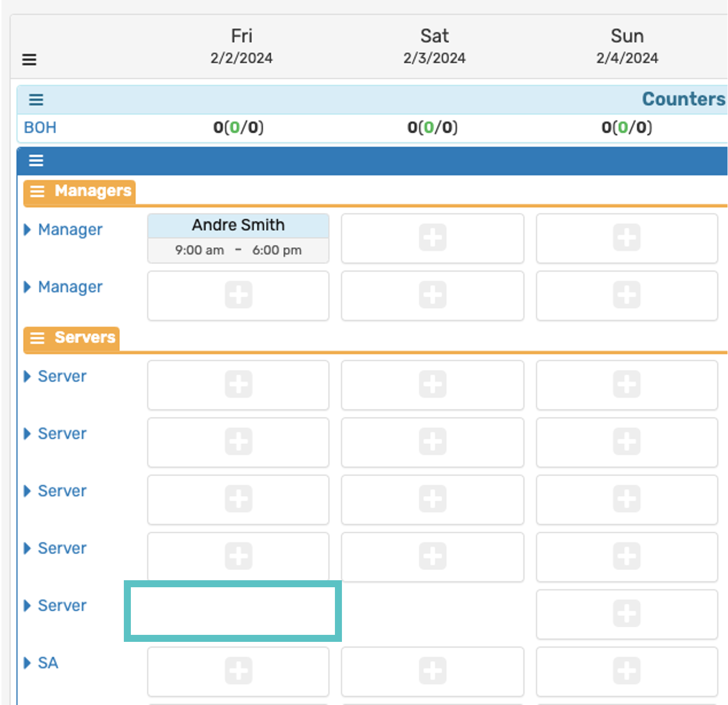Open the Servers group menu icon
Image resolution: width=728 pixels, height=705 pixels.
pos(38,338)
